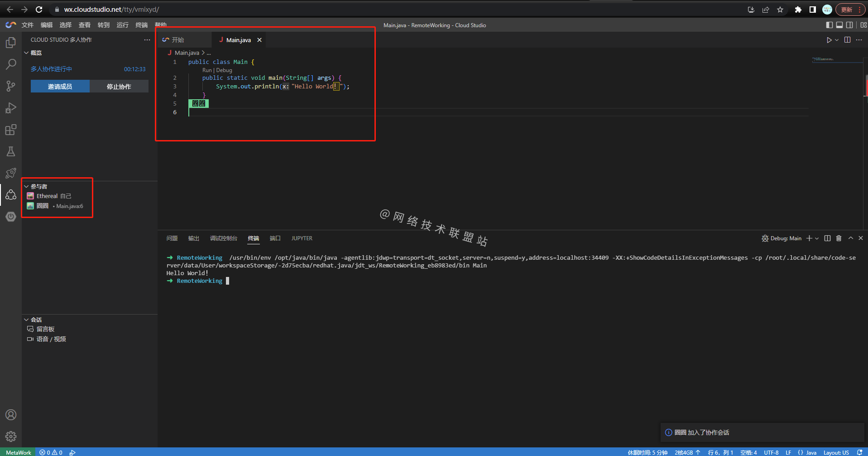Split the terminal panel
868x456 pixels.
[827, 238]
